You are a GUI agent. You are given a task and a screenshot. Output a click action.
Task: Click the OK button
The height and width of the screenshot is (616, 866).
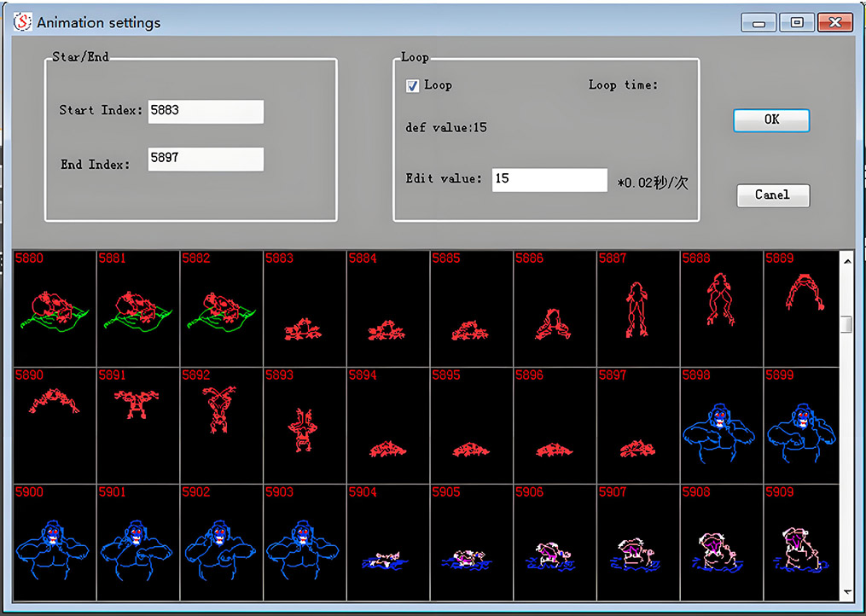point(771,120)
